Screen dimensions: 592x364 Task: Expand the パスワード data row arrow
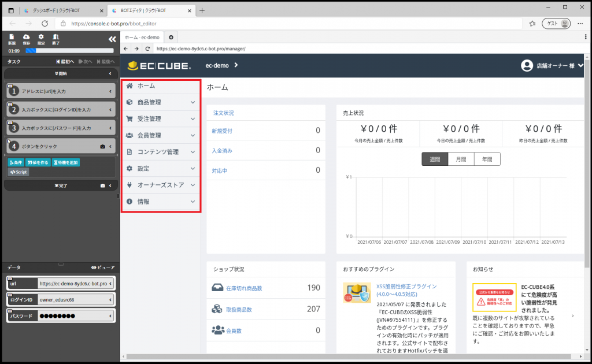click(x=110, y=315)
